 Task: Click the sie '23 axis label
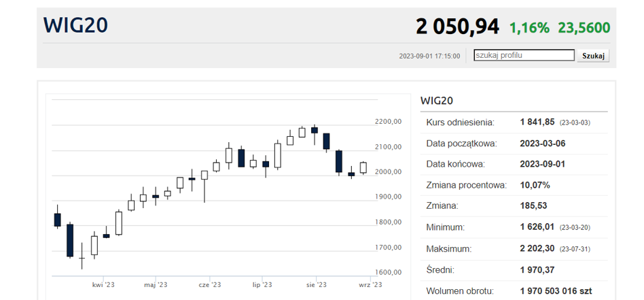pyautogui.click(x=317, y=285)
